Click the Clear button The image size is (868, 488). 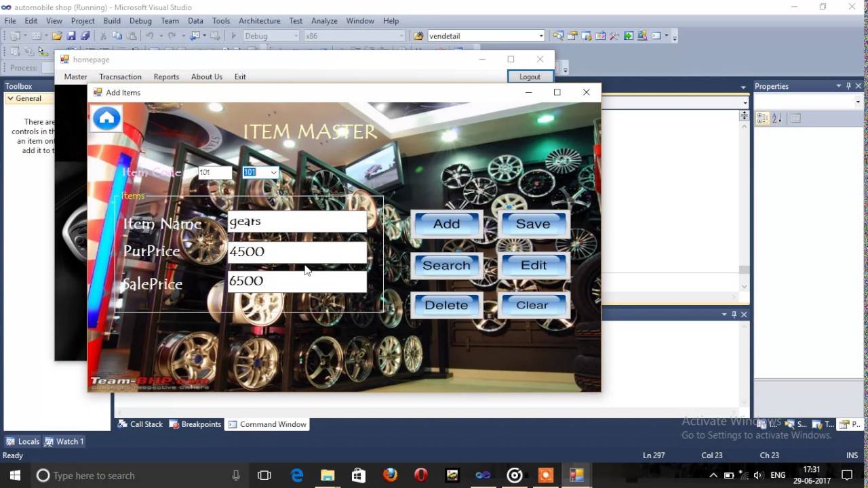(533, 306)
